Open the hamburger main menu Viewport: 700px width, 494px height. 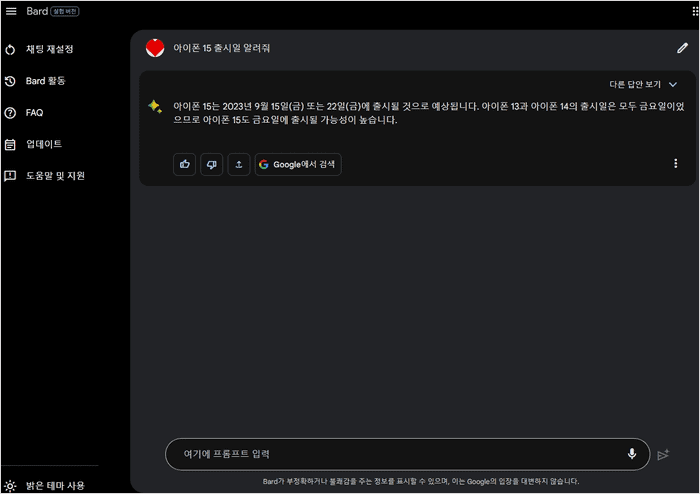[11, 11]
